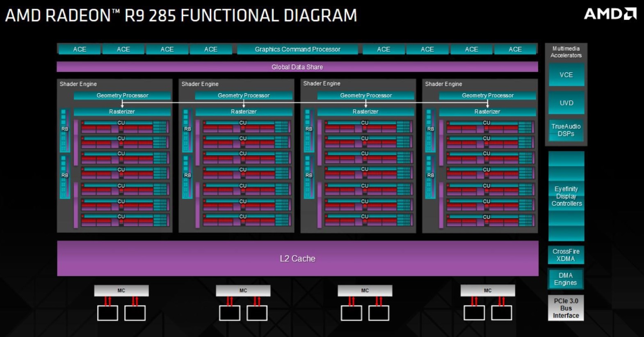
Task: Click Rasterizer in the leftmost Shader Engine
Action: 122,111
